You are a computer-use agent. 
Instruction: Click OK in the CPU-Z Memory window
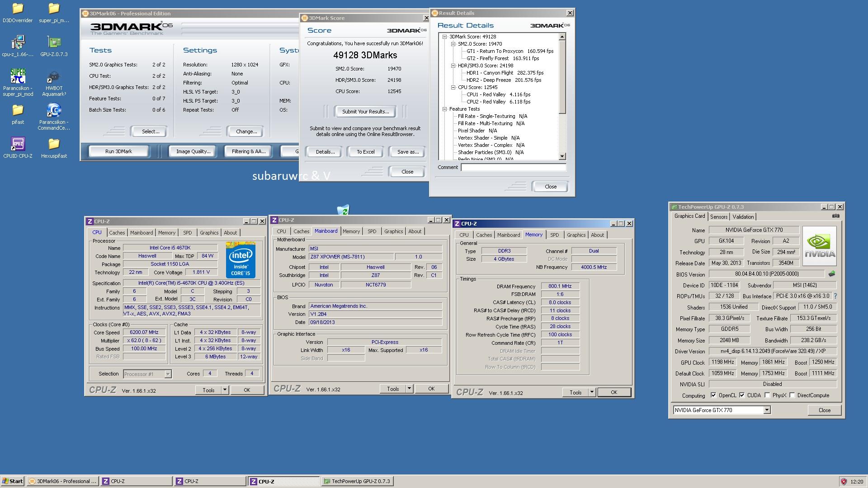coord(613,392)
